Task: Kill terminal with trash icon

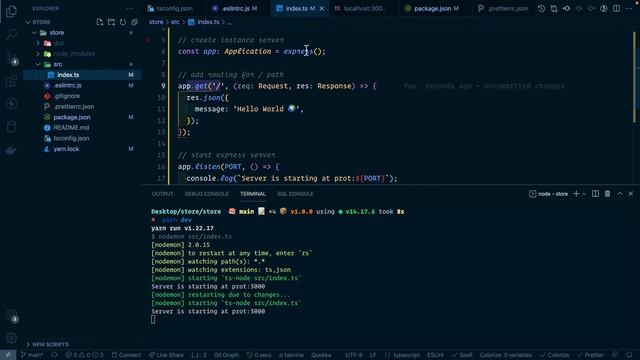Action: coord(607,194)
